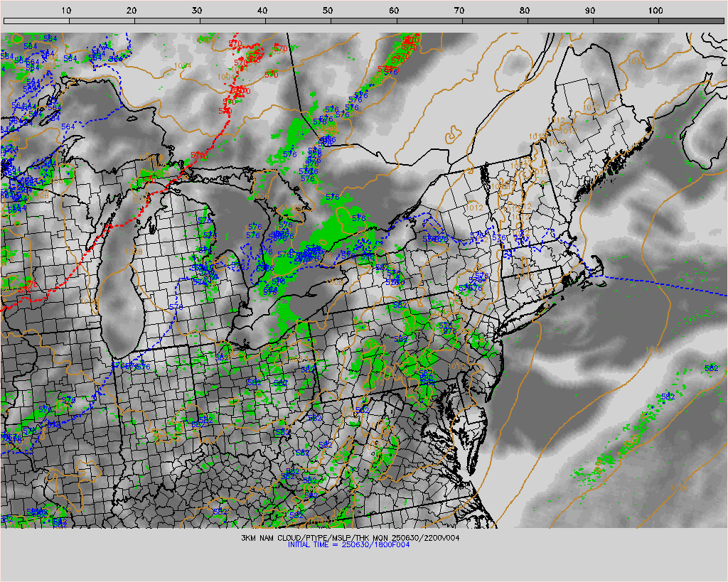
Task: Pick the darkest gray segment of cloud scale
Action: [x=691, y=21]
